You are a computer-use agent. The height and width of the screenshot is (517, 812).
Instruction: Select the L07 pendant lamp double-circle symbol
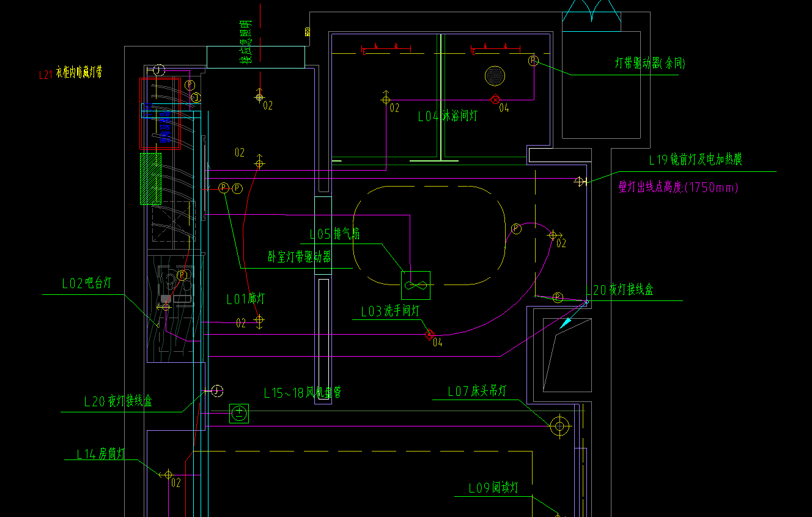coord(559,426)
